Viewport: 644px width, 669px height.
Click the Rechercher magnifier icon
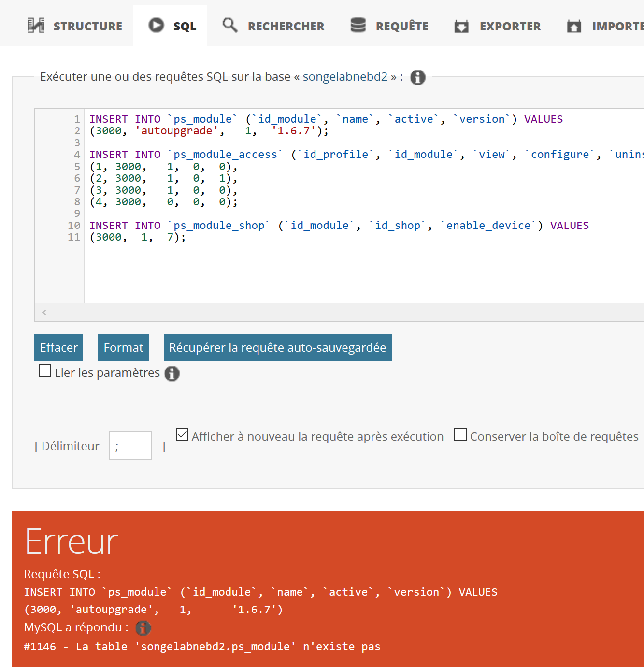pos(230,25)
